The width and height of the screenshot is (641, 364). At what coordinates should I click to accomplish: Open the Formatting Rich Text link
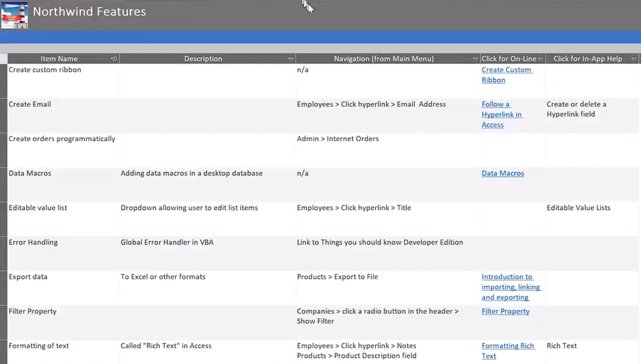pos(508,351)
